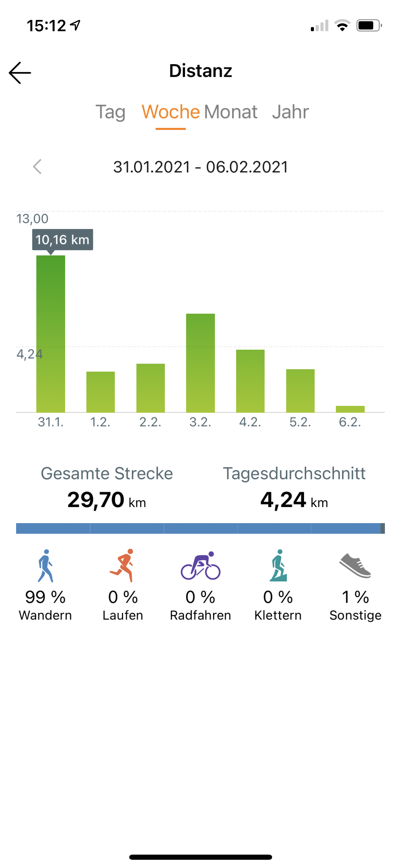Tap the gray Sonstige shoe icon
The height and width of the screenshot is (868, 401).
pos(355,566)
